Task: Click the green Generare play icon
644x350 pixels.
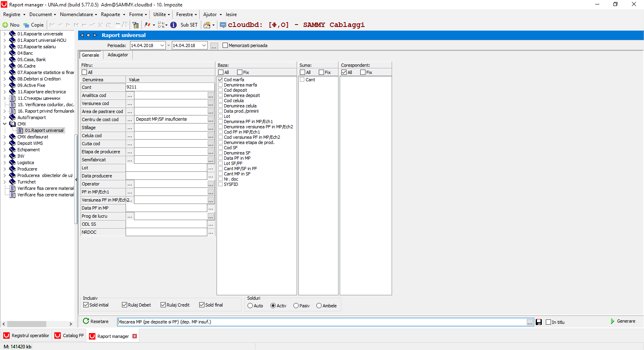Action: tap(613, 321)
